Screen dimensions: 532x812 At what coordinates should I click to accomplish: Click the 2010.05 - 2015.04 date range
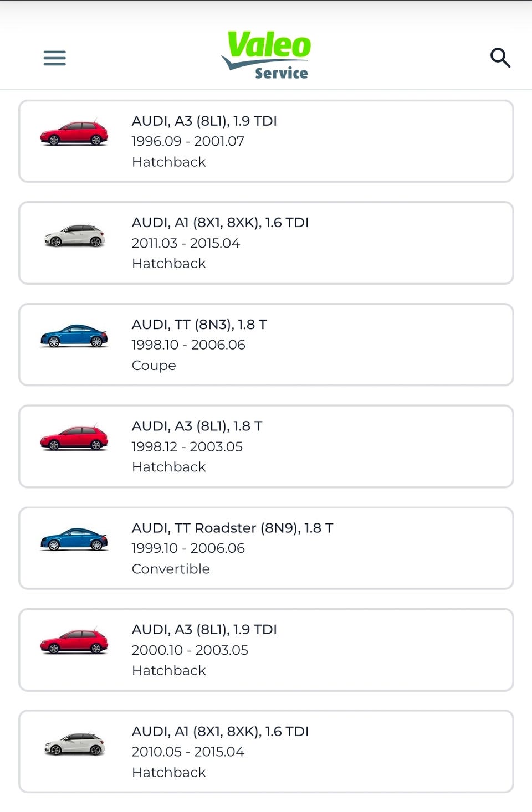click(187, 752)
